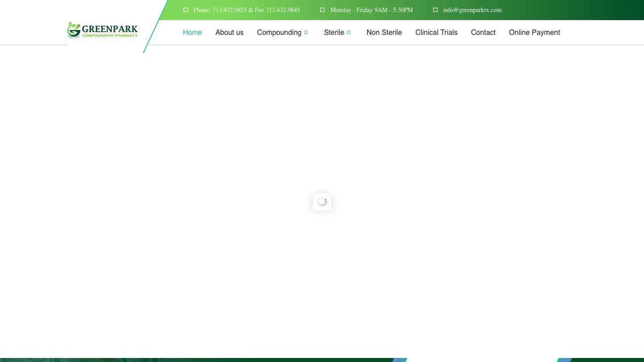644x362 pixels.
Task: Open the Online Payment link
Action: [x=534, y=32]
